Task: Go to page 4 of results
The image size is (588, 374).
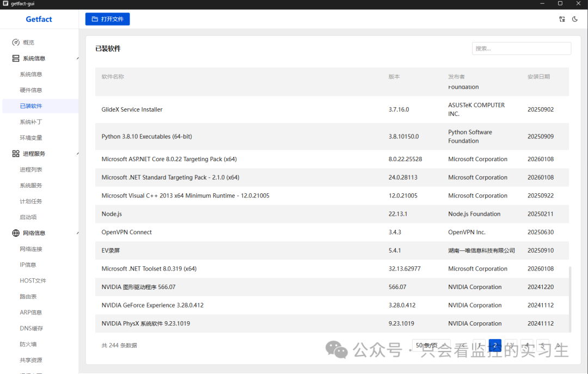Action: tap(527, 346)
